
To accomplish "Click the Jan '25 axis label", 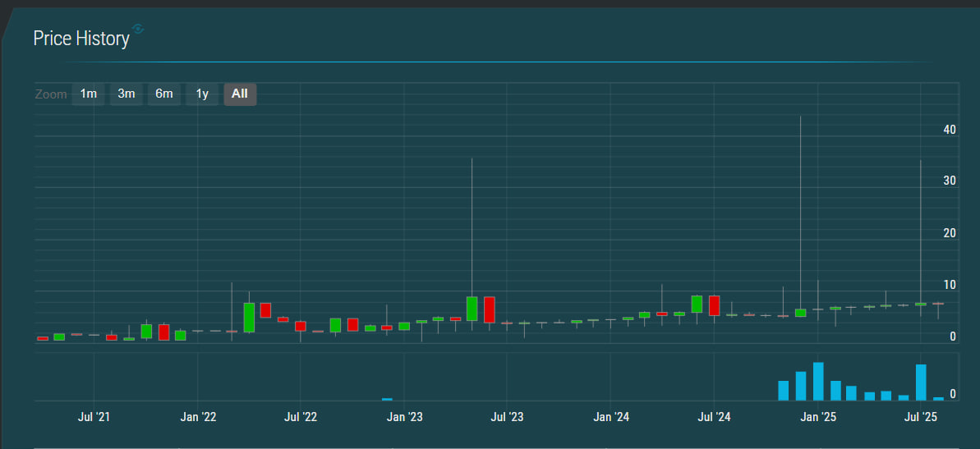I will (817, 416).
